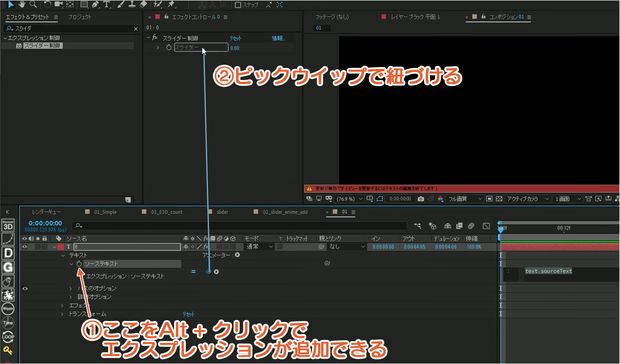Select the Eraser tool
Image resolution: width=620 pixels, height=364 pixels.
(x=144, y=4)
